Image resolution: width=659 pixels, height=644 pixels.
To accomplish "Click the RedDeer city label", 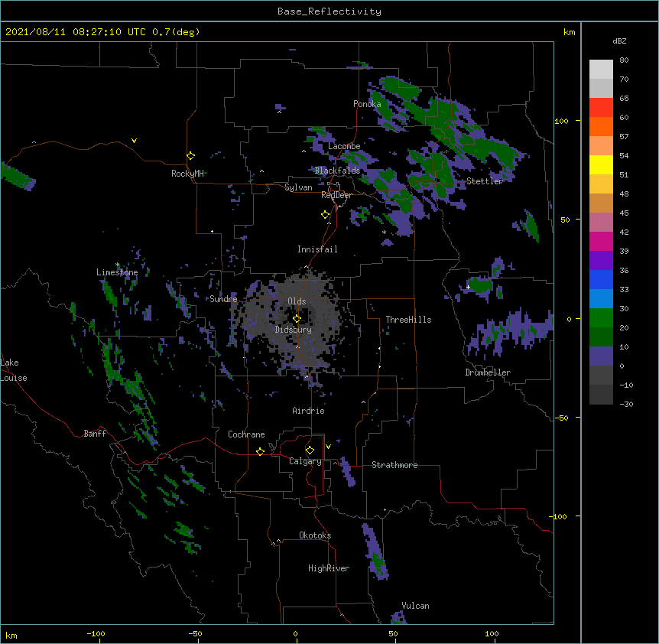I will pos(336,195).
